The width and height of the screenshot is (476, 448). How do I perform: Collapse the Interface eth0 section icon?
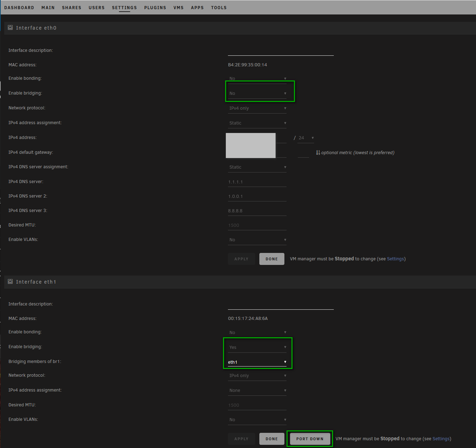click(10, 28)
